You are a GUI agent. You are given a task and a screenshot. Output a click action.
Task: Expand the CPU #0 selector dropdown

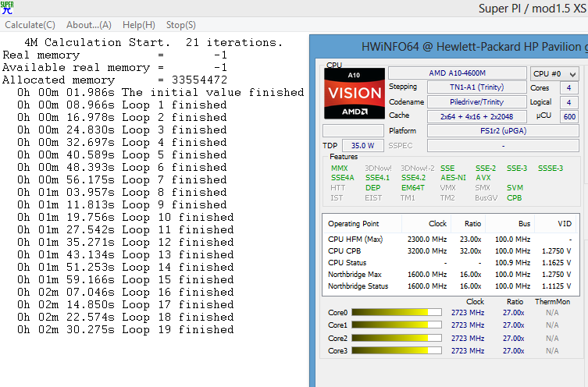pos(554,74)
